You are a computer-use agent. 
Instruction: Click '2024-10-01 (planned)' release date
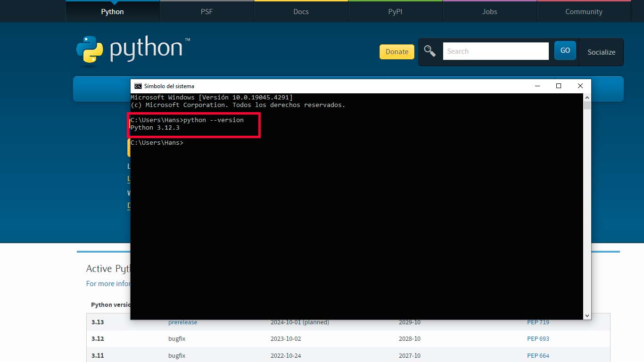coord(300,322)
